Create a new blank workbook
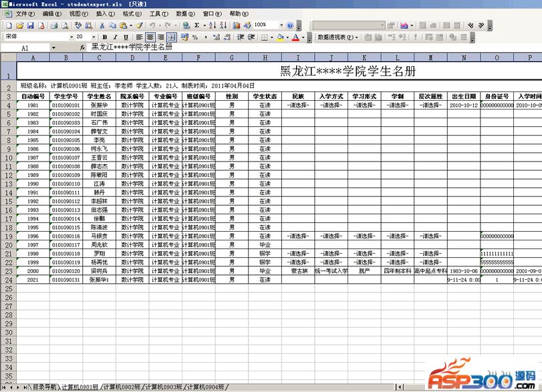Viewport: 542px width, 392px height. [9, 25]
